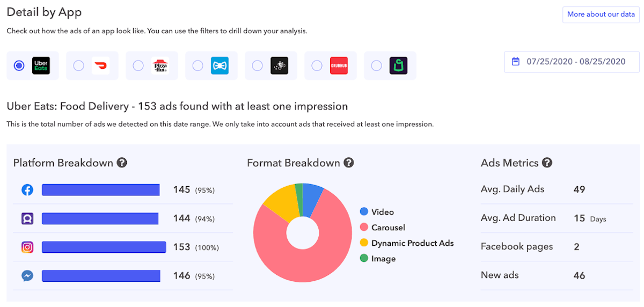Screen dimensions: 644x307
Task: Open Ads Metrics help tooltip icon
Action: (547, 163)
